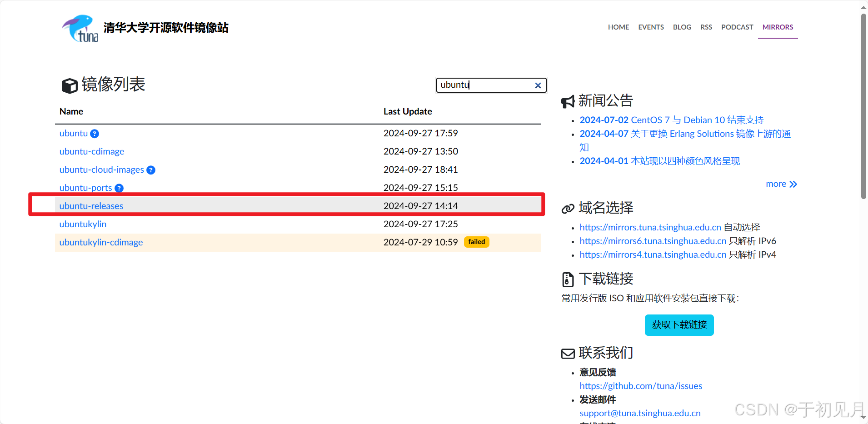Click the page vertical scrollbar thumb
Image resolution: width=868 pixels, height=424 pixels.
(863, 106)
